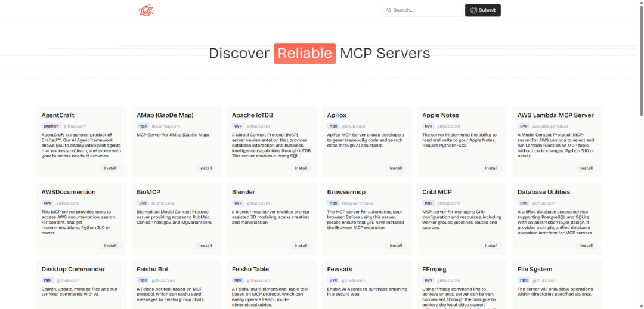Open the Database Utilities card title

coord(544,192)
